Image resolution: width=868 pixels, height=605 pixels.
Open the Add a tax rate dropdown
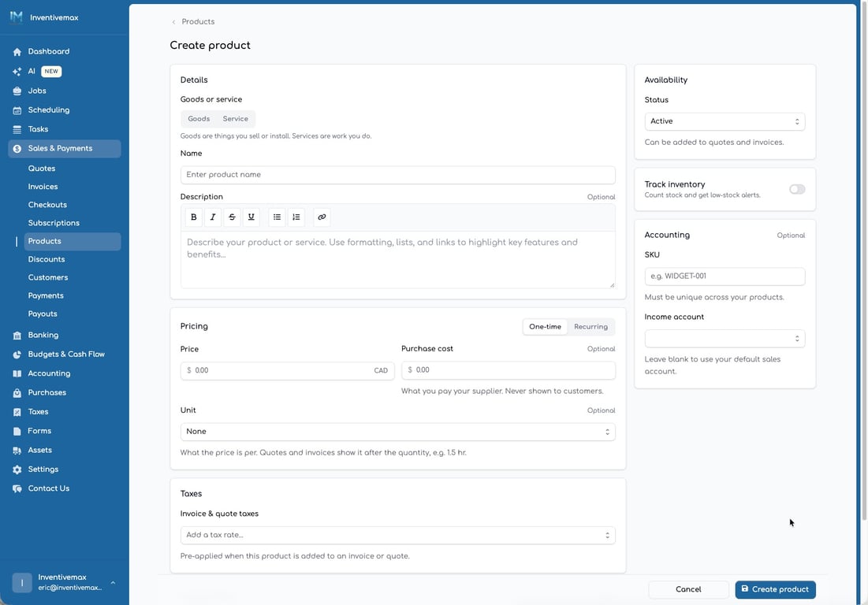click(397, 536)
